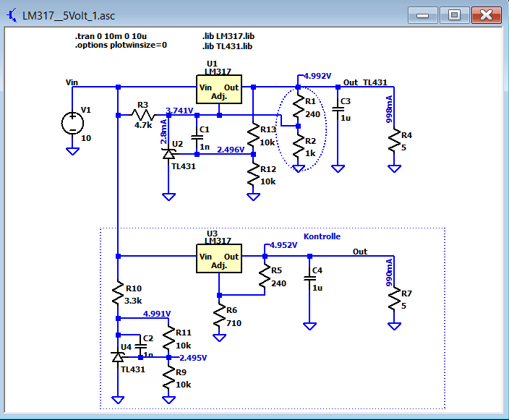This screenshot has height=420, width=509.
Task: Select load resistor R7 symbol
Action: click(394, 299)
